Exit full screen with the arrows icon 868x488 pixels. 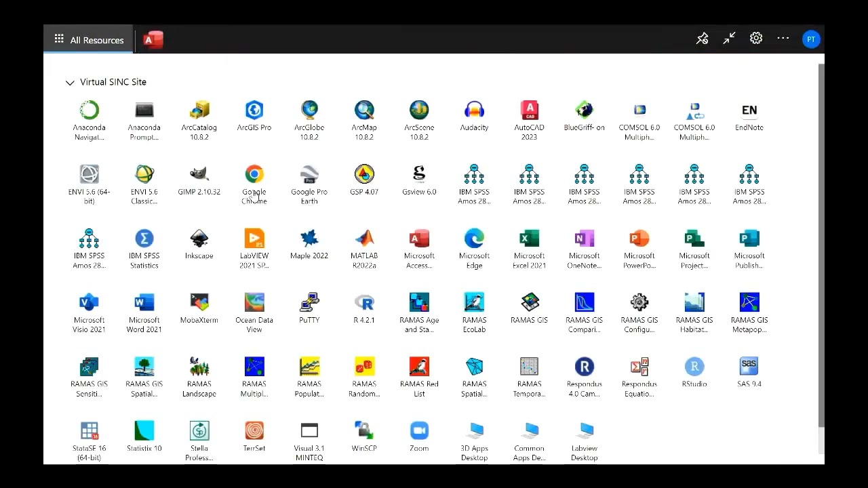point(729,39)
